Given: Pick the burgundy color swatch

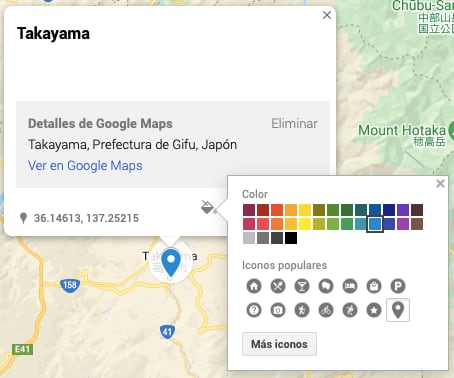Looking at the screenshot, I should (249, 210).
